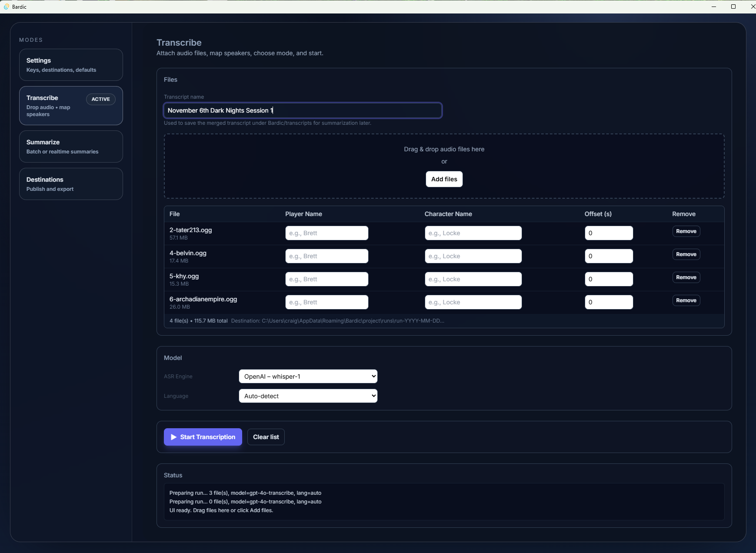
Task: Click the 'Attach audio files, map speakers' subtitle
Action: [240, 53]
